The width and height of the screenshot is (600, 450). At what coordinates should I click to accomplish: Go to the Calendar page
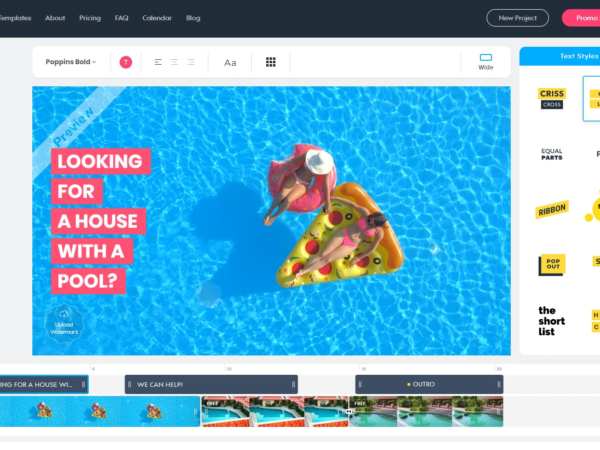click(157, 18)
